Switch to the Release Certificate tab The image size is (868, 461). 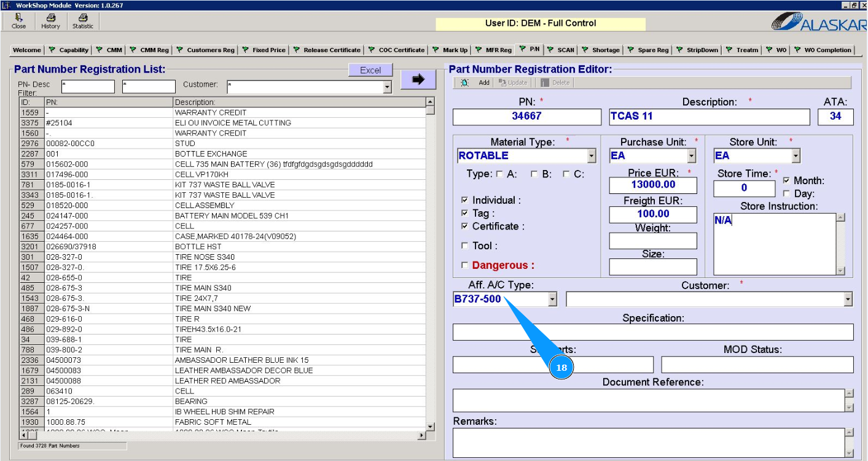[x=332, y=50]
